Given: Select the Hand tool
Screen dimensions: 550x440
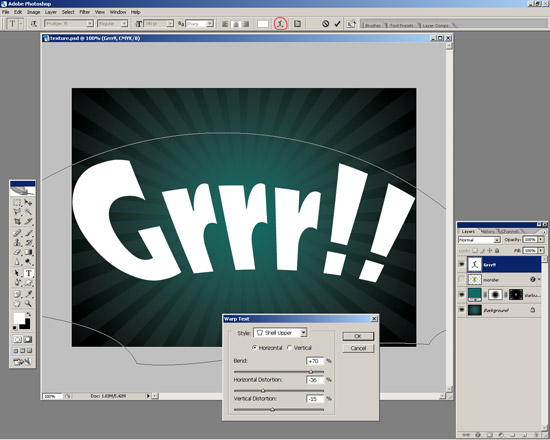Looking at the screenshot, I should [x=17, y=304].
